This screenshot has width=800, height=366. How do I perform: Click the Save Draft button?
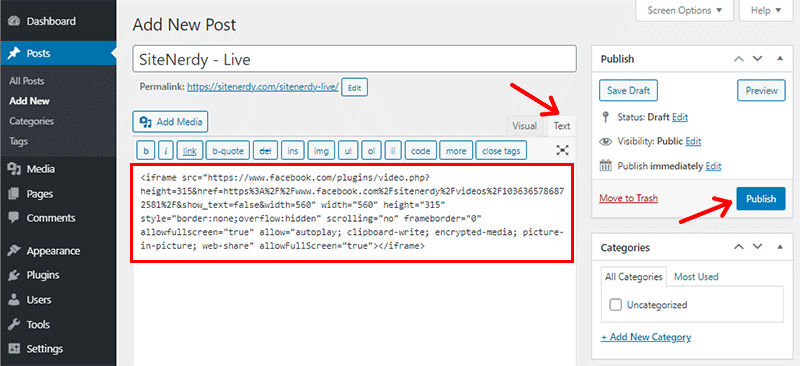(x=628, y=90)
